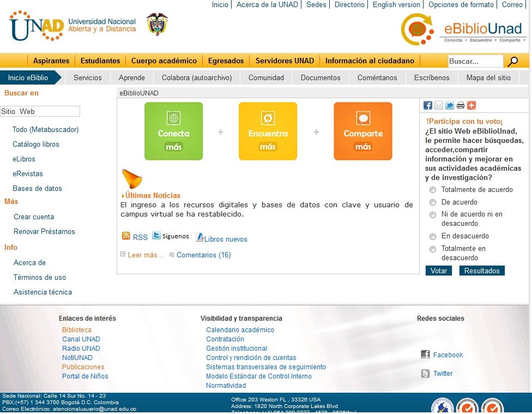The height and width of the screenshot is (414, 532).
Task: Select the Totalmente en desacuerdo radio option
Action: (x=433, y=249)
